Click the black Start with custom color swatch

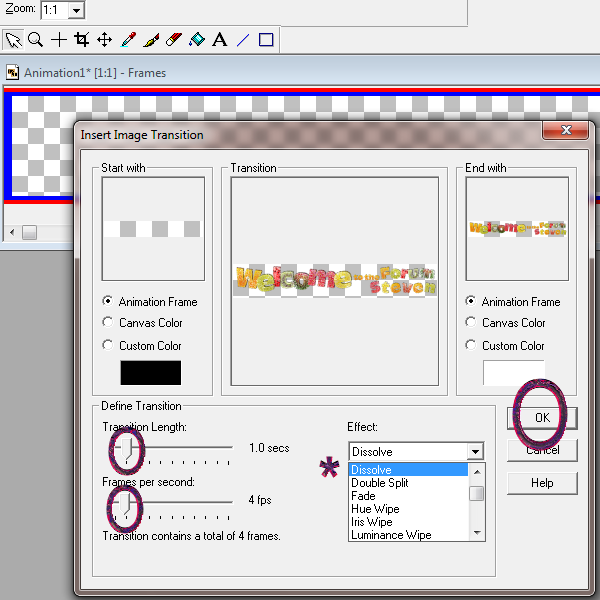(151, 373)
